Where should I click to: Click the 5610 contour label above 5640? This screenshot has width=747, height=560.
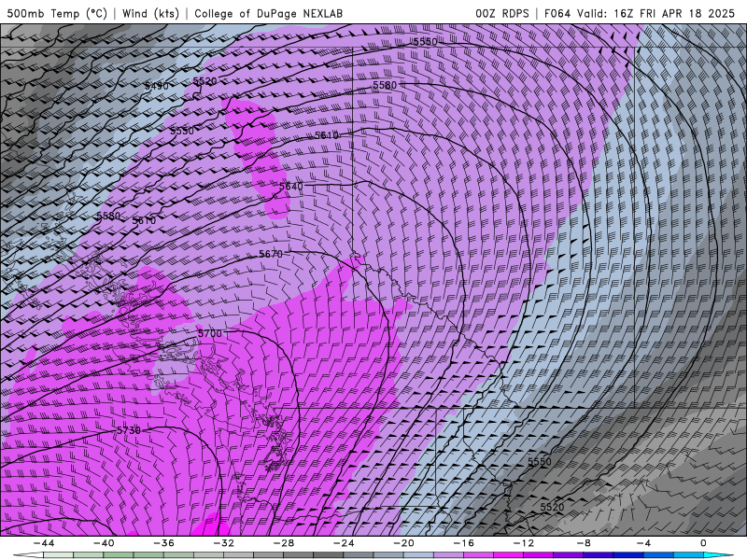[x=326, y=135]
